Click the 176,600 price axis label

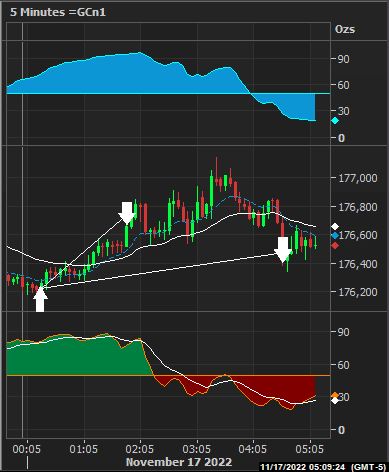(x=358, y=235)
